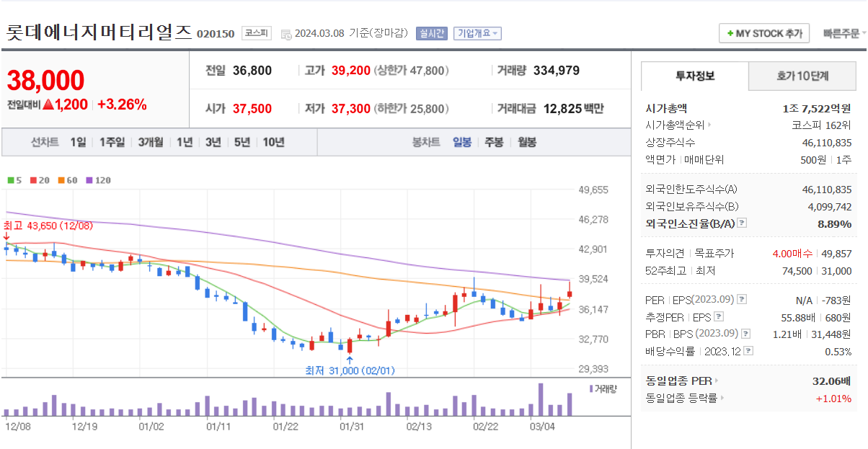Viewport: 868px width, 449px height.
Task: Open the 기업개요 dropdown
Action: point(477,33)
